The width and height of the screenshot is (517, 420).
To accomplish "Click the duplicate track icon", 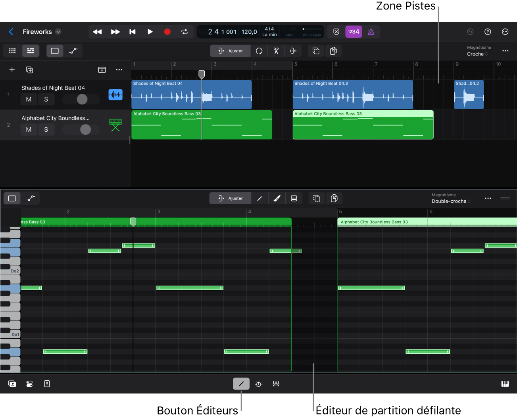I will click(29, 70).
